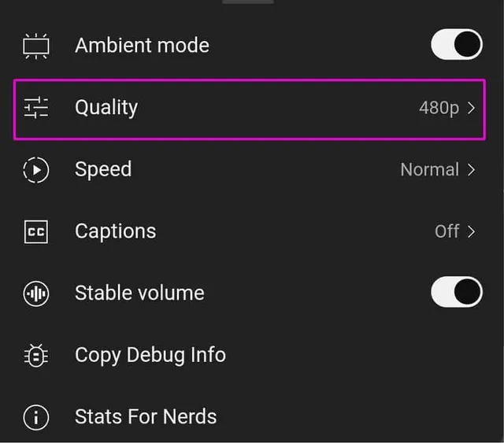
Task: Click the Stable volume waveform icon
Action: coord(36,293)
